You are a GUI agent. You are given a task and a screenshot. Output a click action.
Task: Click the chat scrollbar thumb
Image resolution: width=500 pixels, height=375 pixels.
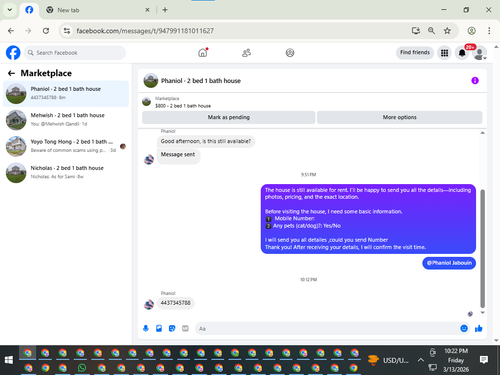482,248
